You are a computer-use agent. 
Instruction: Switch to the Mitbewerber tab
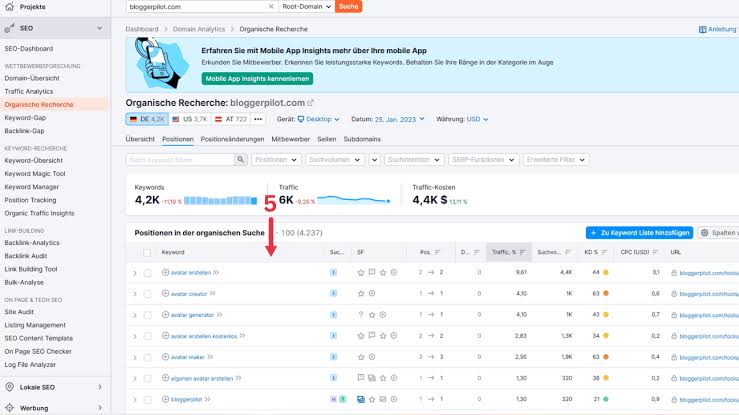pyautogui.click(x=290, y=139)
